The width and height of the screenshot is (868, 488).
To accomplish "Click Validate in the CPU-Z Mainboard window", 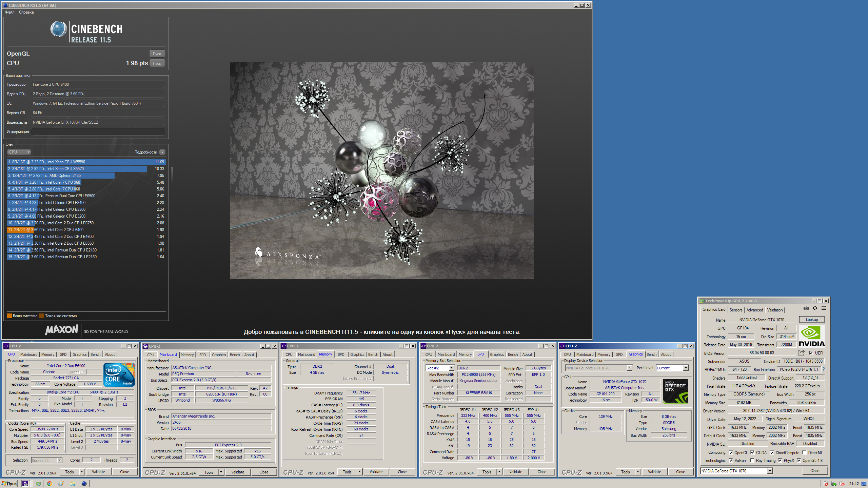I will click(x=238, y=472).
